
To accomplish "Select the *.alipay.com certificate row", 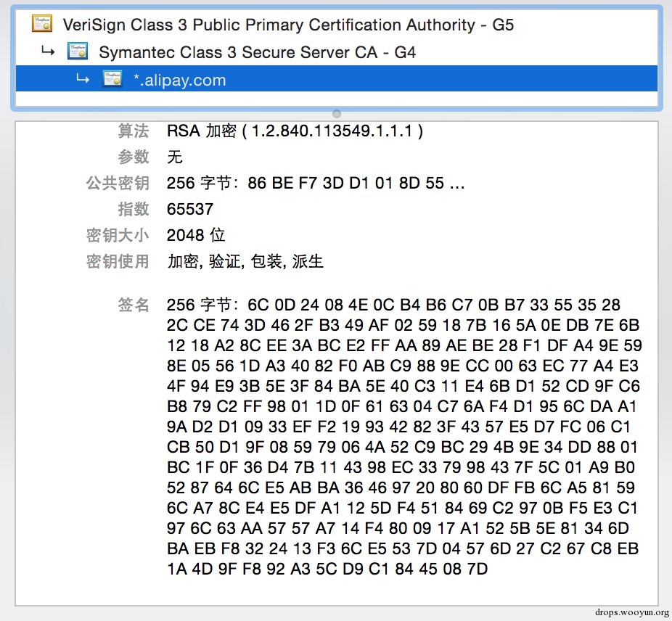I will 337,78.
